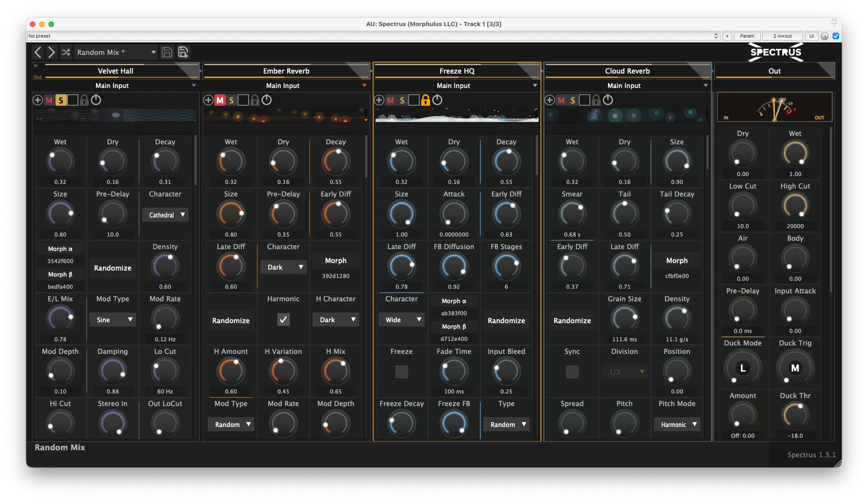Solo the Velvet Hall module

61,100
